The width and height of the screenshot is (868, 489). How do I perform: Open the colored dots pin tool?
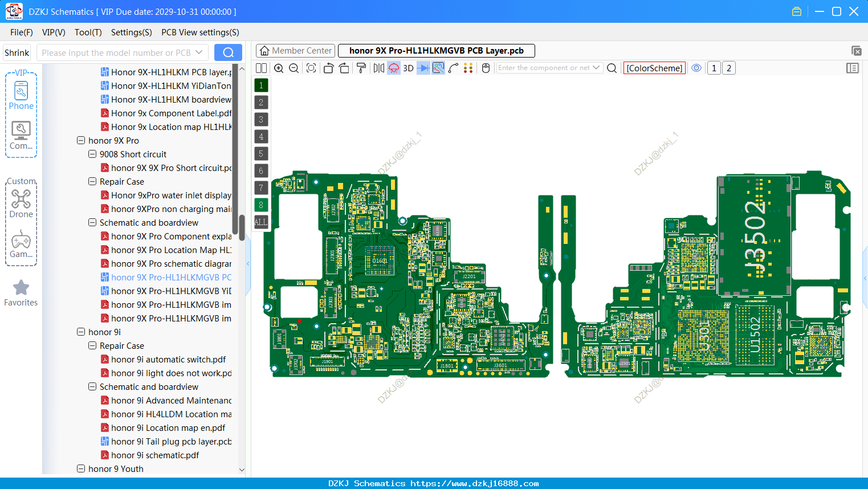(468, 68)
